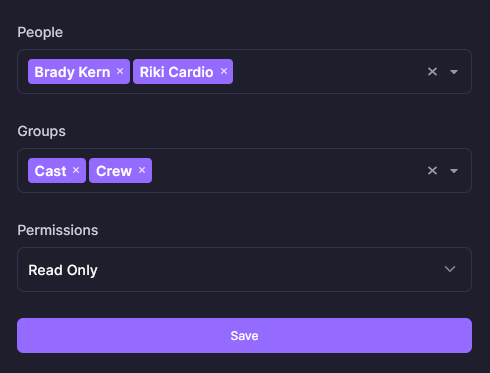The image size is (490, 373).
Task: Remove the Crew group tag
Action: tap(142, 170)
